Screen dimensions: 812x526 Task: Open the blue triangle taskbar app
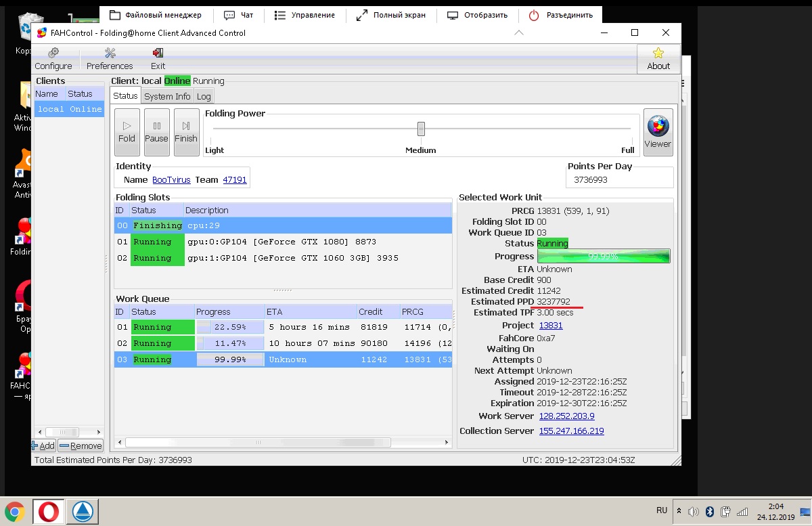(x=83, y=512)
